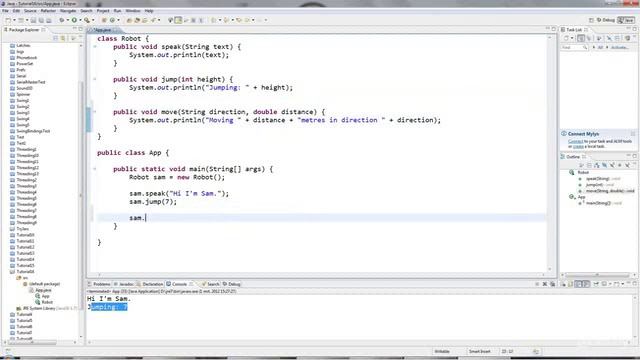Open the Source menu
The width and height of the screenshot is (640, 360).
tap(30, 11)
